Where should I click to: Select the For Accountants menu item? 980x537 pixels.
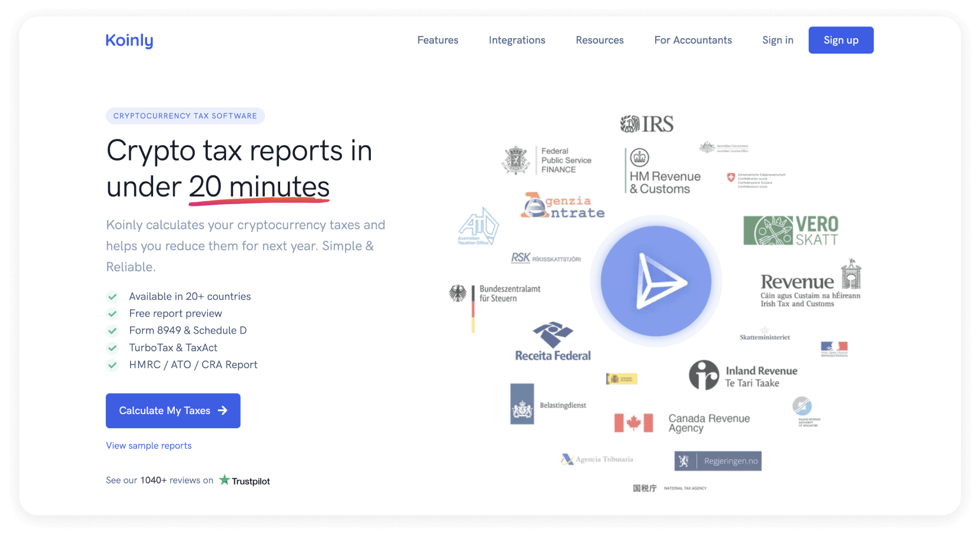pyautogui.click(x=693, y=40)
